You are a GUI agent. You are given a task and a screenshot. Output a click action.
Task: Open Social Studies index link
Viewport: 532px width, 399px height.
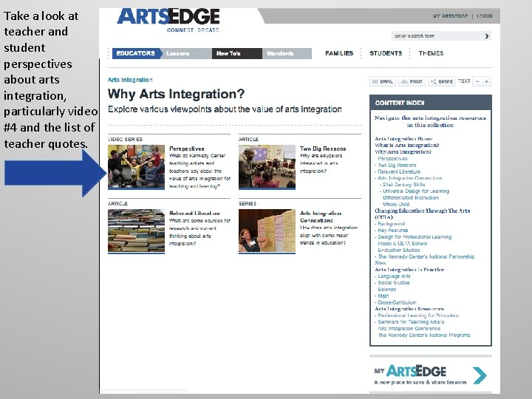pos(394,282)
